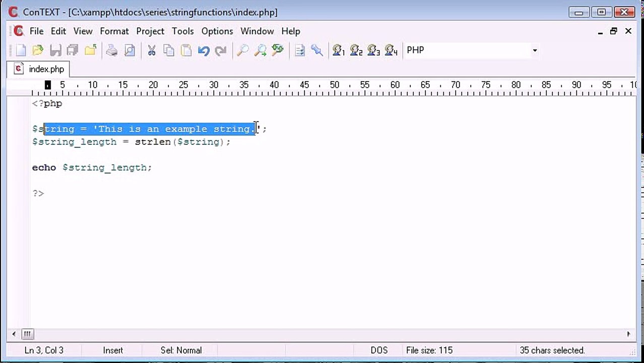Screen dimensions: 644x363
Task: Restore the inner document window
Action: [x=613, y=31]
